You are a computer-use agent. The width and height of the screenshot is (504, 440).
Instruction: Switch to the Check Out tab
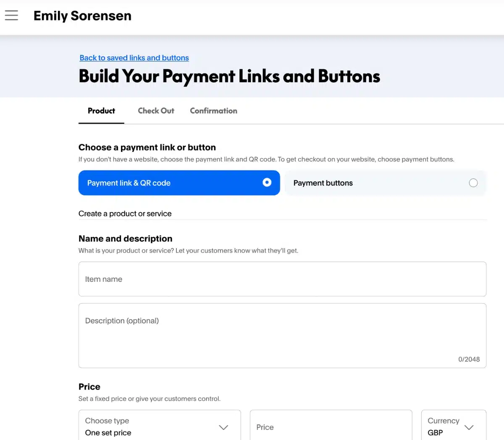click(x=156, y=110)
